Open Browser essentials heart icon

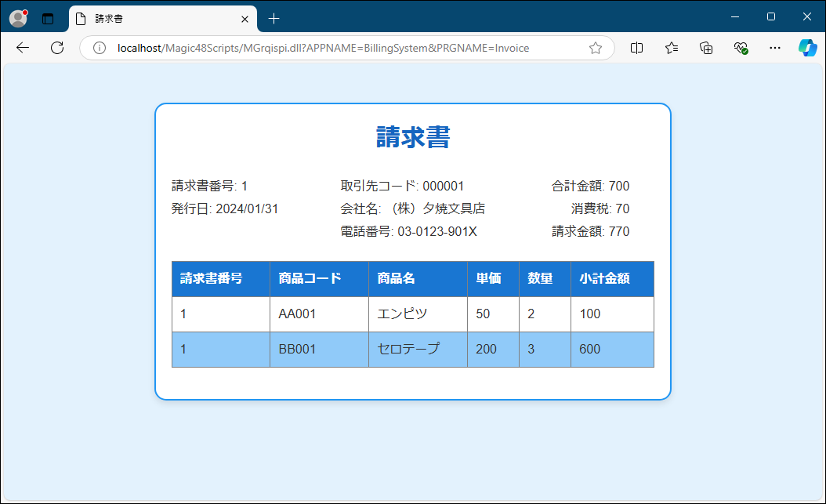tap(741, 48)
